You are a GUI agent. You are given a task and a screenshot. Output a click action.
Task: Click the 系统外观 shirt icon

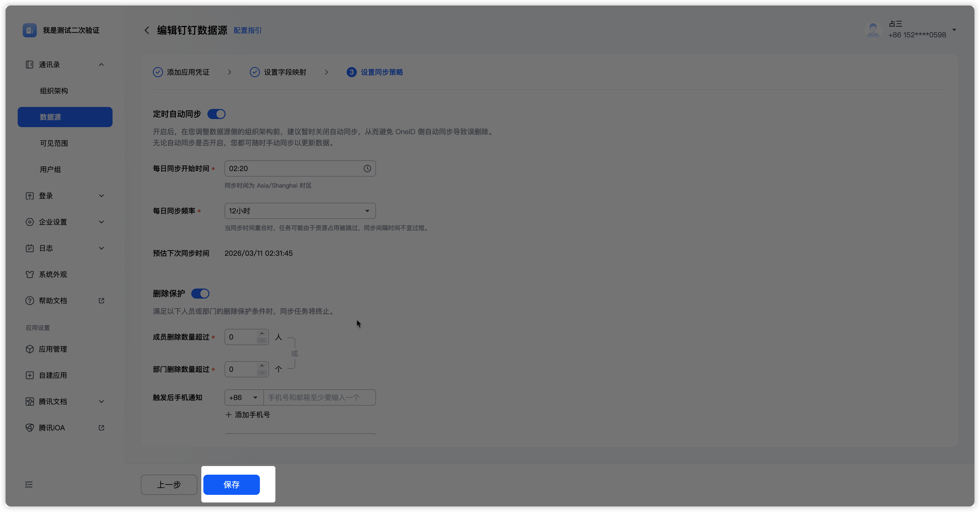tap(30, 274)
